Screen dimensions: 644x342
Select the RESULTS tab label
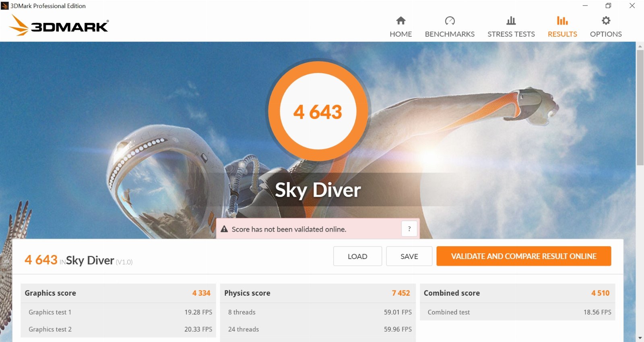pyautogui.click(x=562, y=34)
